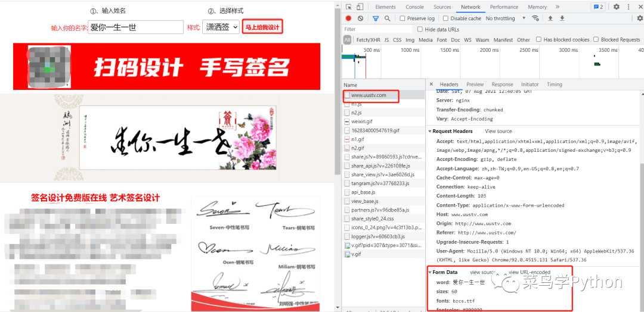The image size is (644, 312).
Task: Stop recording network log (red dot)
Action: tap(348, 18)
